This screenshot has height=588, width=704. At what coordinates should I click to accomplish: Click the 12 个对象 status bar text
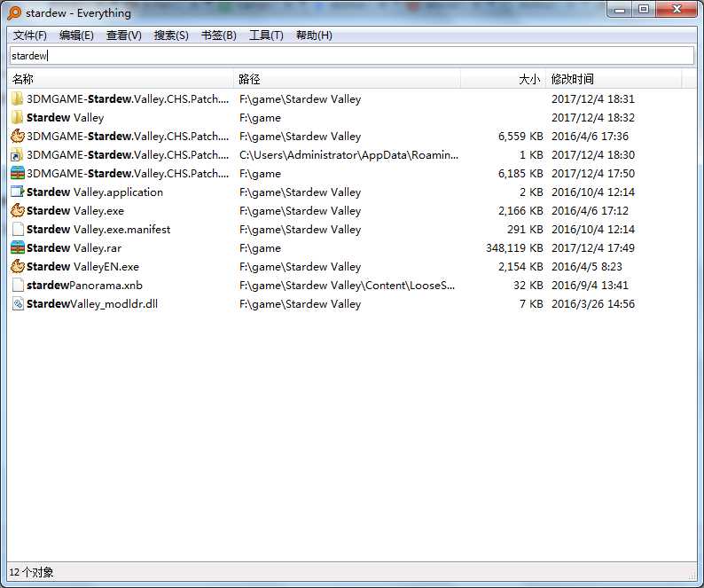tap(31, 572)
